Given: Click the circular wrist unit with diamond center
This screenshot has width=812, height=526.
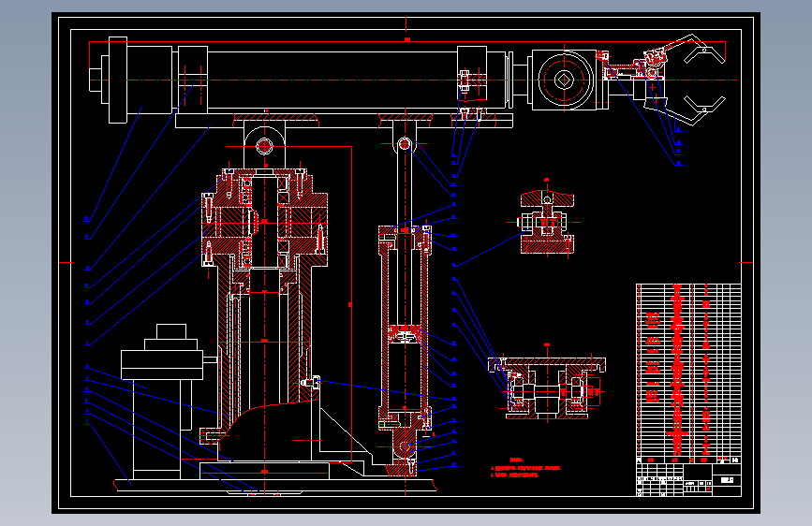Looking at the screenshot, I should point(564,80).
